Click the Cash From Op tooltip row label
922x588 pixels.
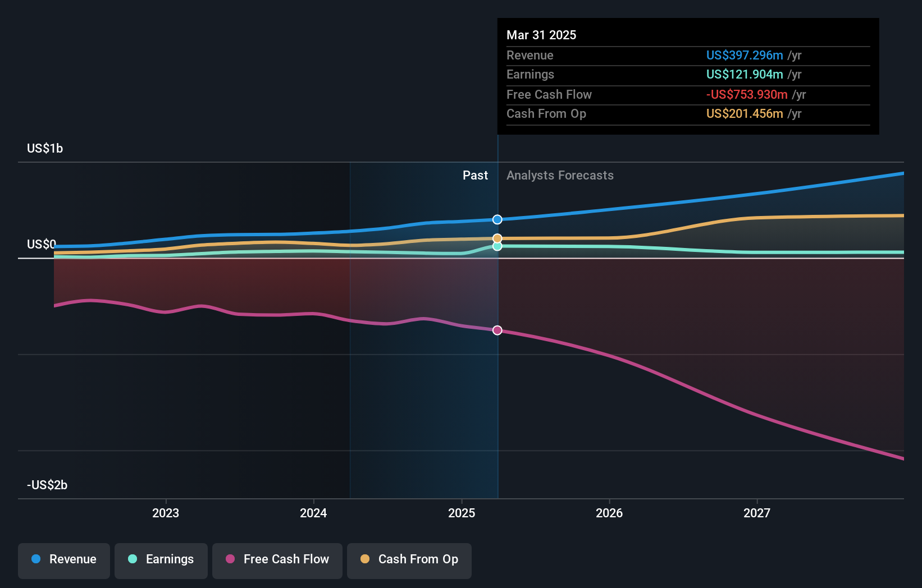546,113
